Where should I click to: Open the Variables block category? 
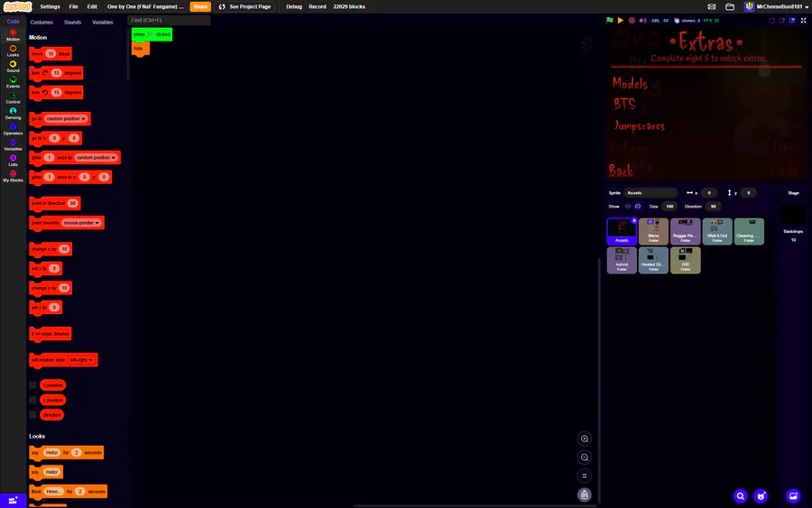(x=13, y=144)
